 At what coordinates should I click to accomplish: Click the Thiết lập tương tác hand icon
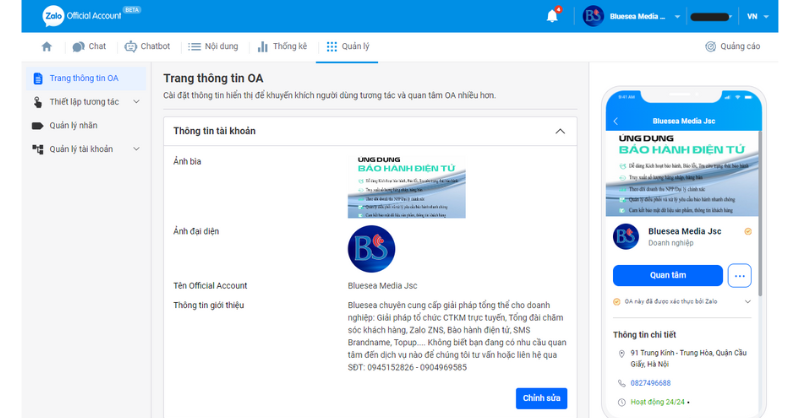coord(38,102)
